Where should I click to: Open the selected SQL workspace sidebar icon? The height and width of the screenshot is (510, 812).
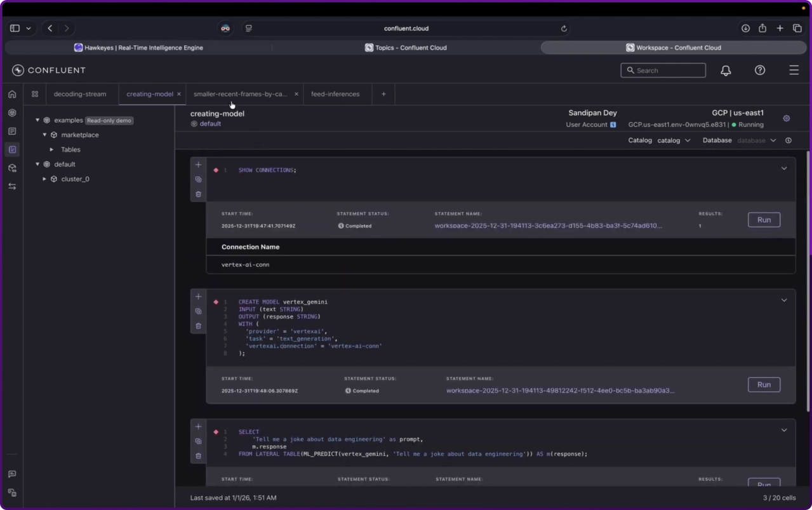click(x=12, y=149)
